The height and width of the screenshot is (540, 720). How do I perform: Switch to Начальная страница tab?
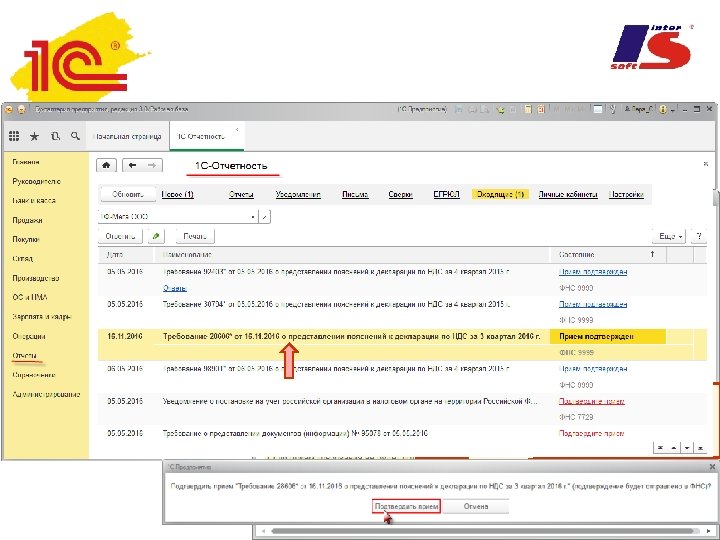click(127, 136)
